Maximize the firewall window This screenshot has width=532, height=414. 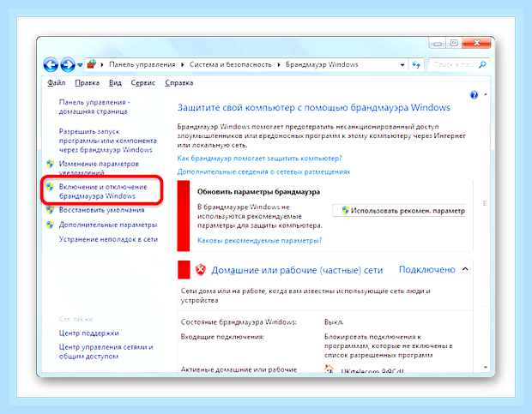(x=454, y=44)
